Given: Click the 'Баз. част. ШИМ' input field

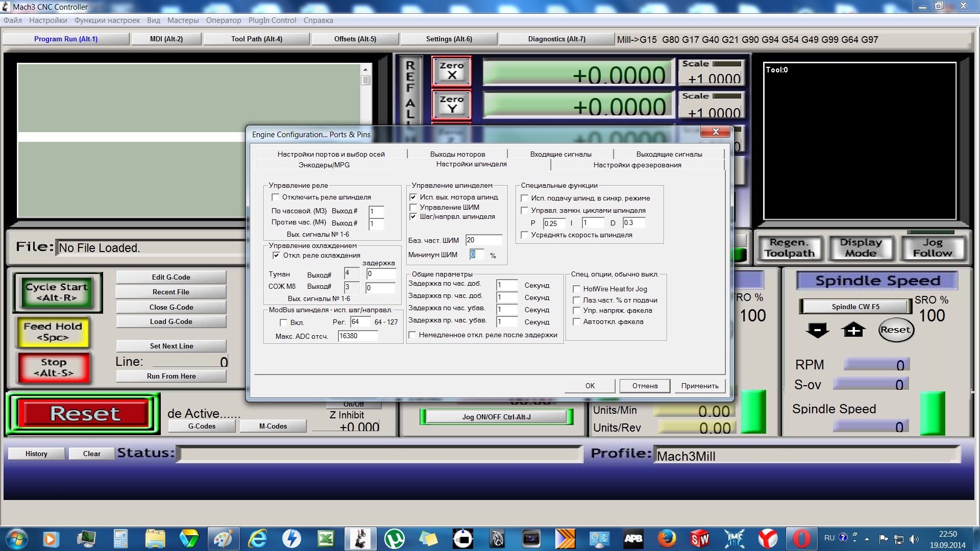Looking at the screenshot, I should [483, 240].
